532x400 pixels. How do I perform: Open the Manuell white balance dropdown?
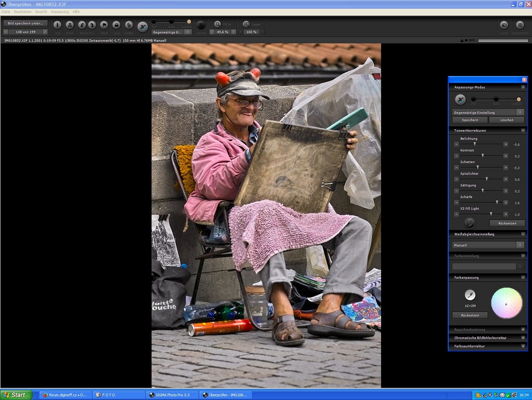(x=488, y=245)
